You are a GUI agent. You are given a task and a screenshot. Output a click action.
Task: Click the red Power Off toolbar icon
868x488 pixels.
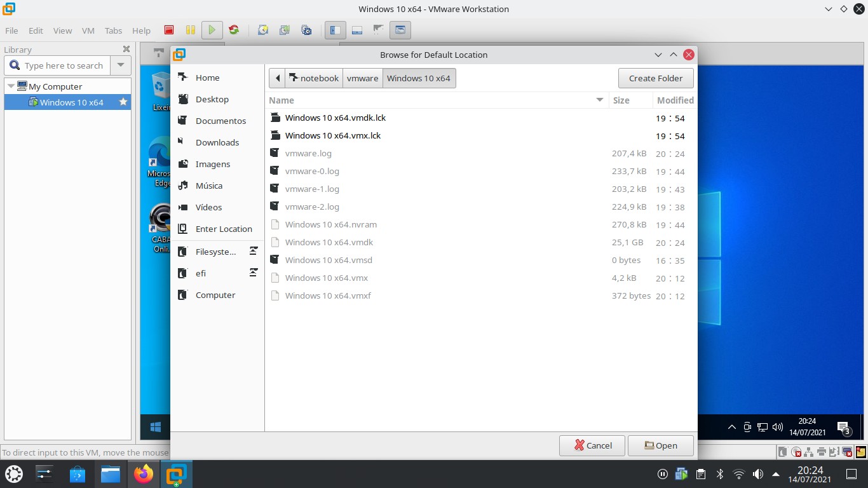click(x=169, y=30)
